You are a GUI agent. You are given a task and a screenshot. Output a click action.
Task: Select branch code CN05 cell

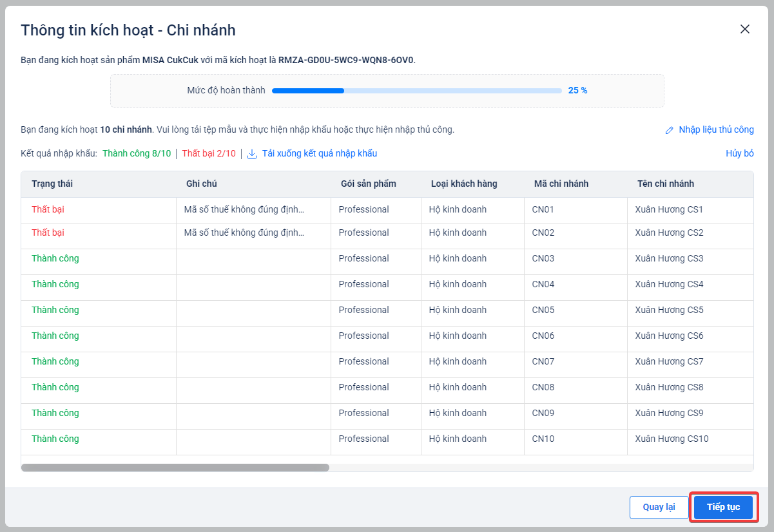(543, 310)
